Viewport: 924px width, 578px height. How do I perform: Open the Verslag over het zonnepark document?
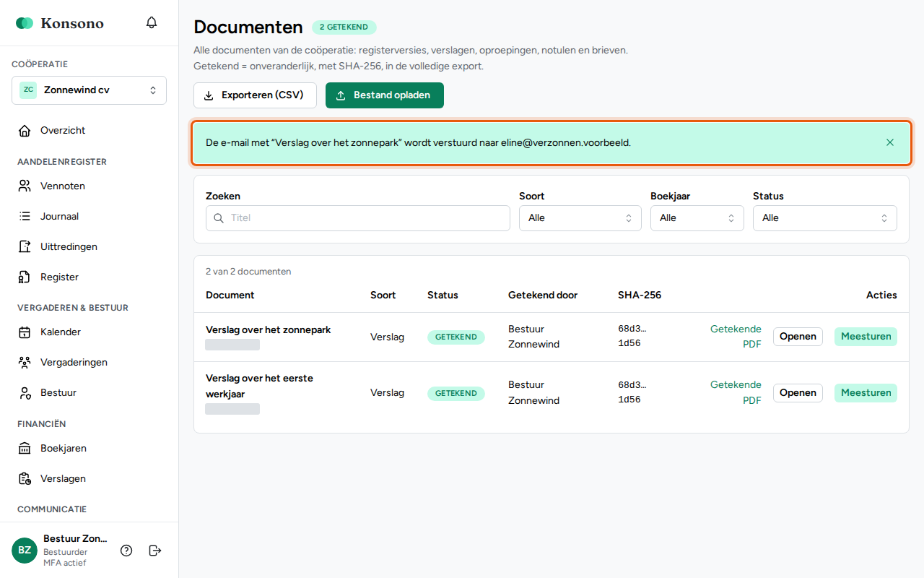click(798, 337)
